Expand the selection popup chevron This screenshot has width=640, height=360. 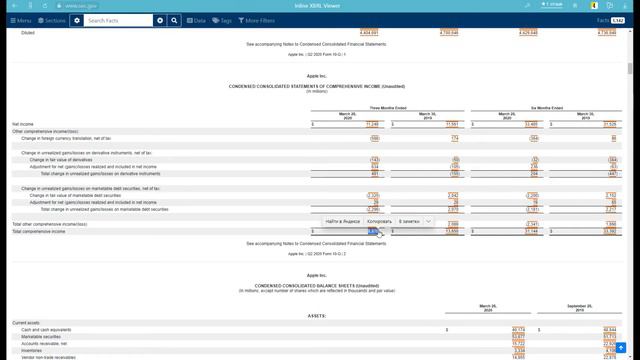click(428, 221)
